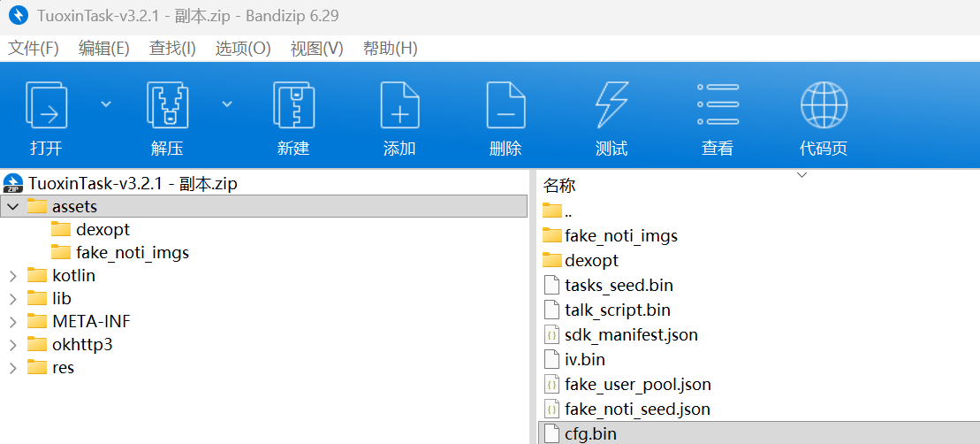Click the Test (测试) lightning icon

[x=612, y=105]
